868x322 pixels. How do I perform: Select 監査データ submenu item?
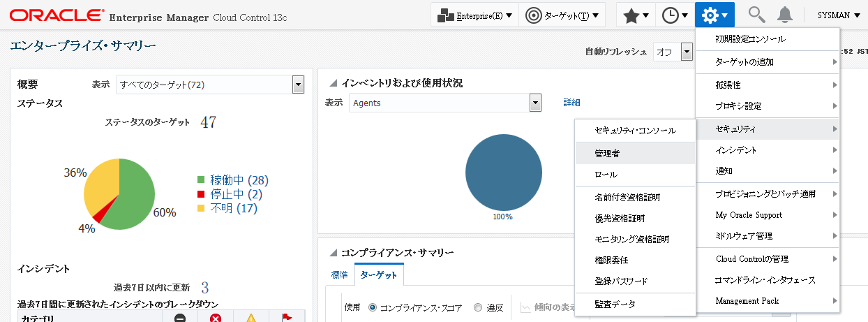635,305
